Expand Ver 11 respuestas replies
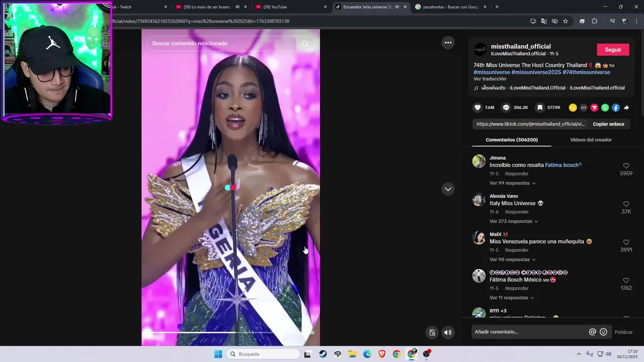Viewport: 644px width, 362px height. point(512,298)
